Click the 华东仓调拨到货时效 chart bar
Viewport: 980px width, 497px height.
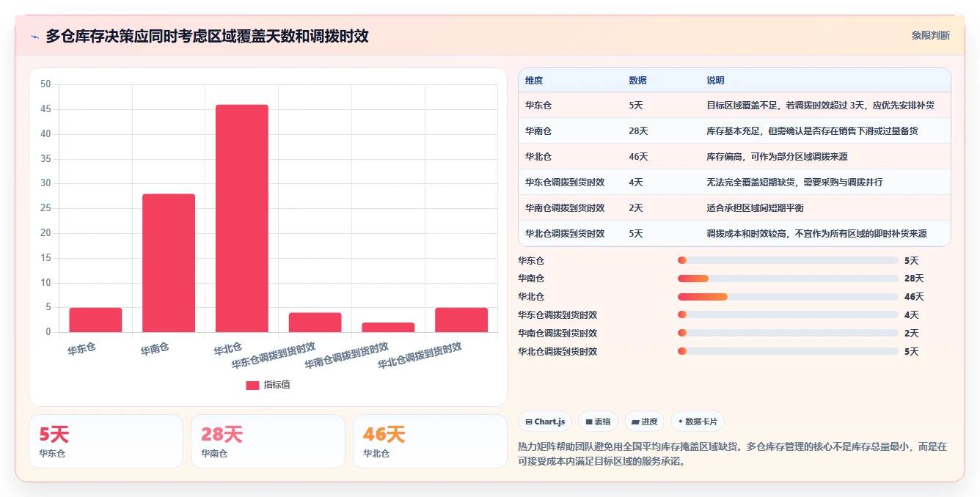pyautogui.click(x=315, y=323)
